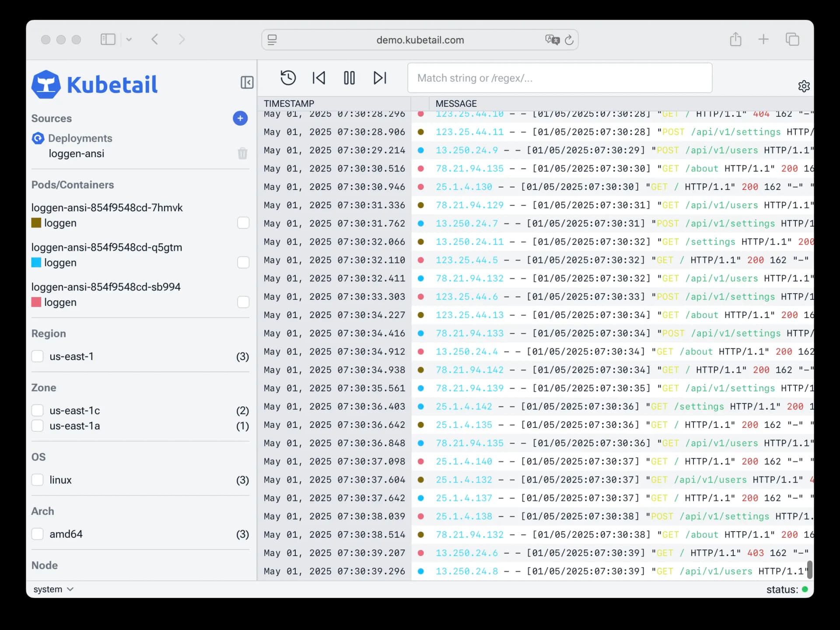Screen dimensions: 840x630
Task: Click the demo.kubetail.com address bar
Action: (x=420, y=40)
